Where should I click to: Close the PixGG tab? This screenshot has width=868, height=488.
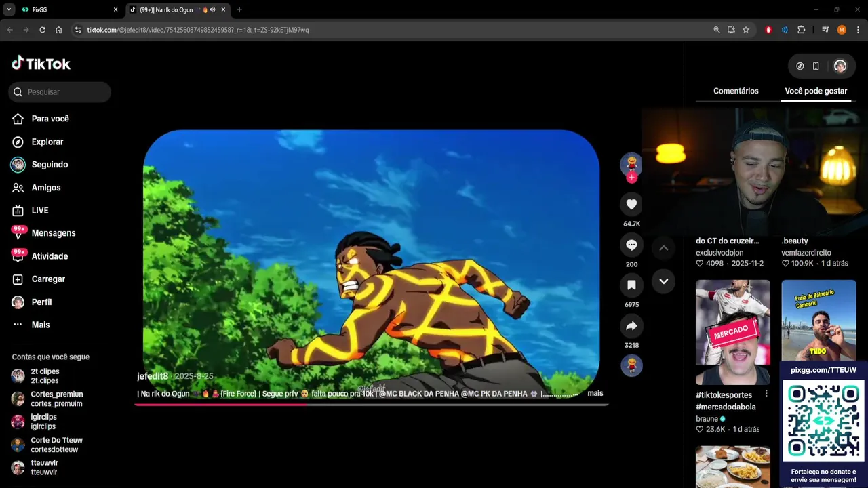115,9
